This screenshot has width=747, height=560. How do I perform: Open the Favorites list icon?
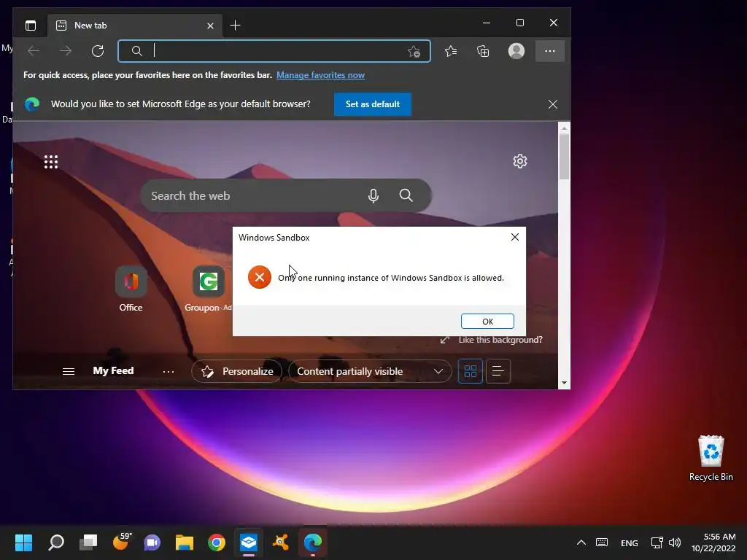coord(451,51)
